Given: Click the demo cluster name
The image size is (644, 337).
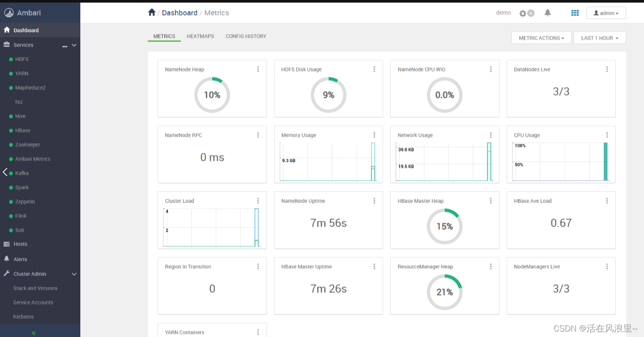Looking at the screenshot, I should (503, 13).
